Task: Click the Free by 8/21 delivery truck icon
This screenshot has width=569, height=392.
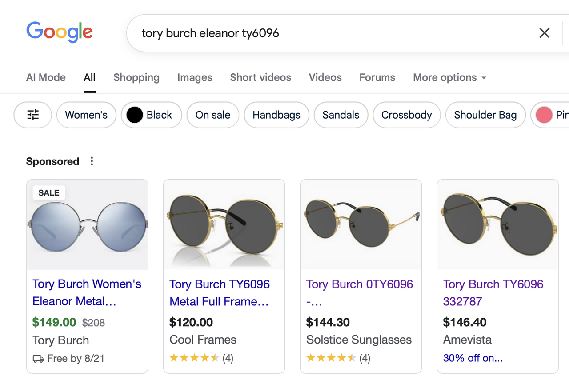Action: tap(38, 359)
